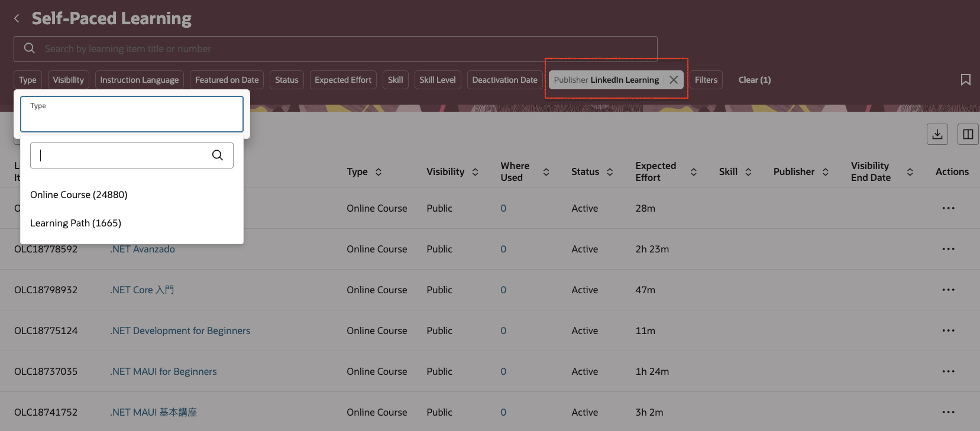Open the Filters panel button

tap(706, 80)
